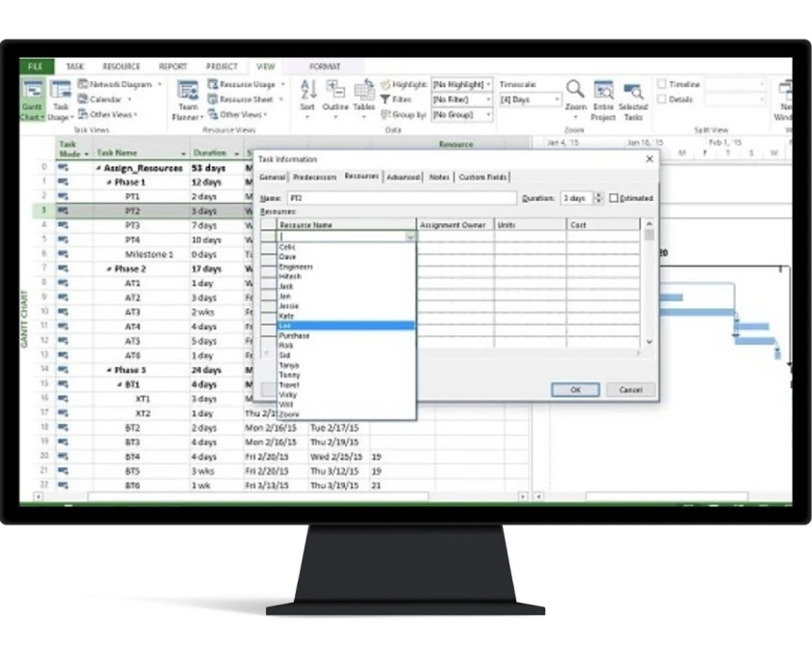Select Lee from the resource name list

pos(348,326)
